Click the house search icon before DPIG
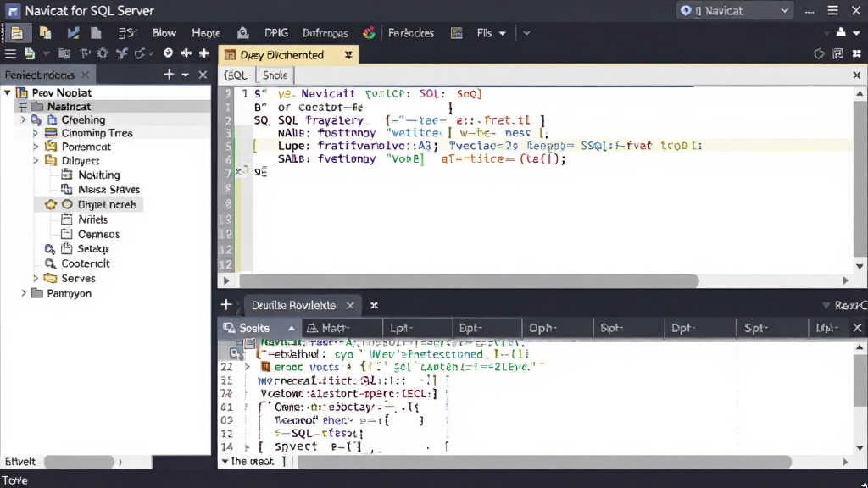The image size is (868, 488). point(243,33)
